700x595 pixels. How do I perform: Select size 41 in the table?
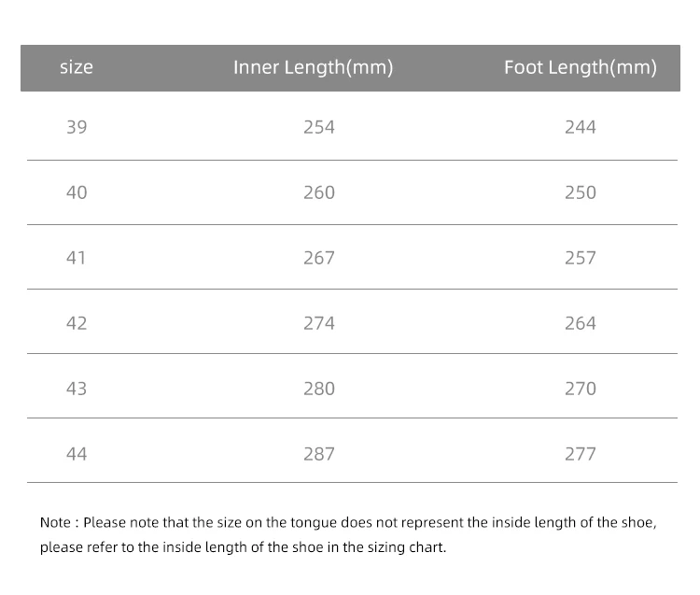[x=77, y=258]
